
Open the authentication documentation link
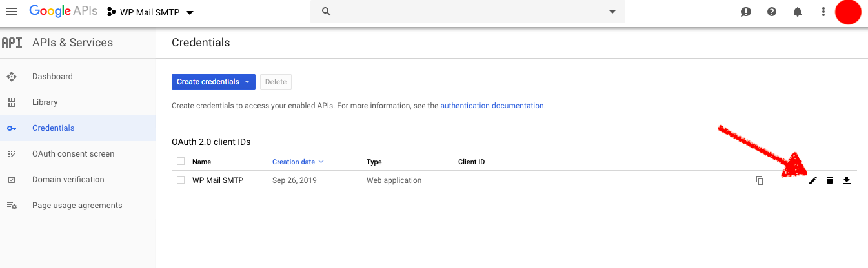point(492,106)
